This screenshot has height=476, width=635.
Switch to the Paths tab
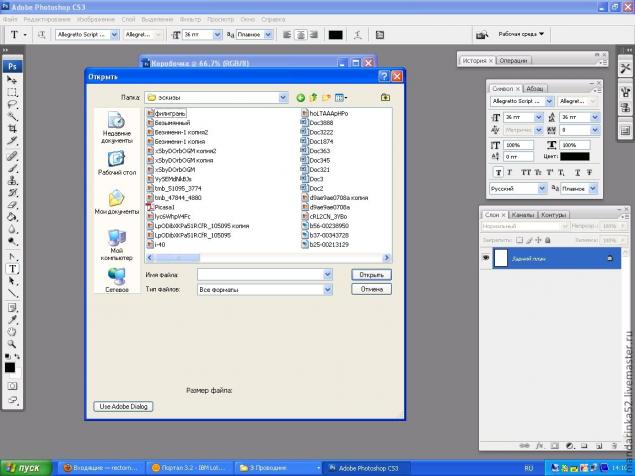coord(554,215)
